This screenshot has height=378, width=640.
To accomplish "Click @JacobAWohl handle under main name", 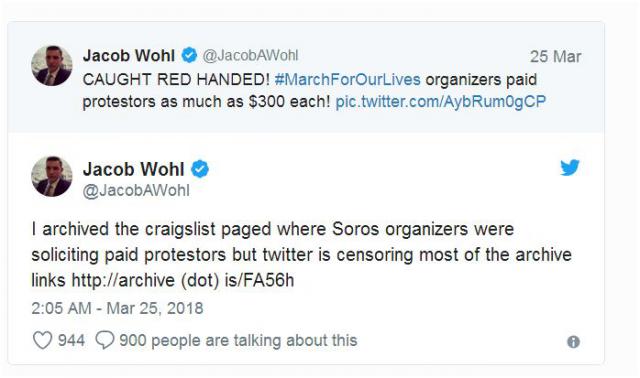I will [136, 191].
